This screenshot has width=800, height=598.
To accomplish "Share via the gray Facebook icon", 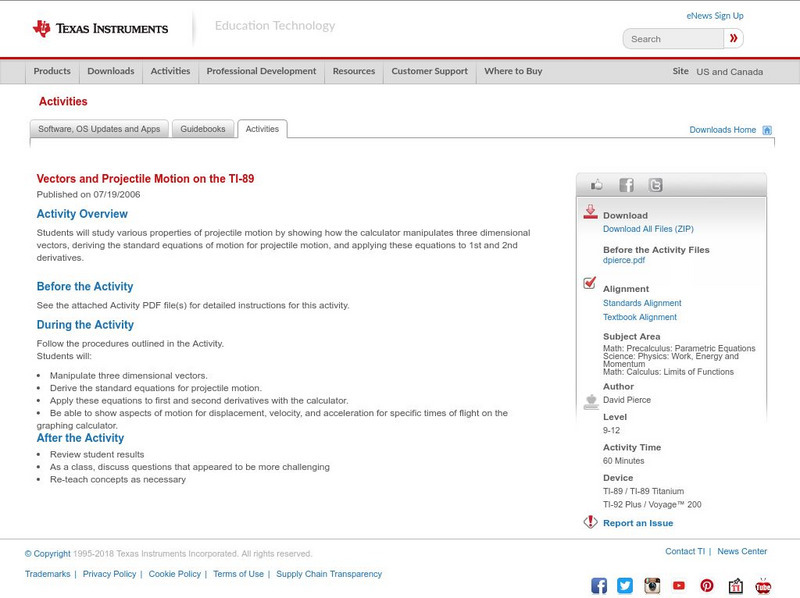I will point(626,185).
